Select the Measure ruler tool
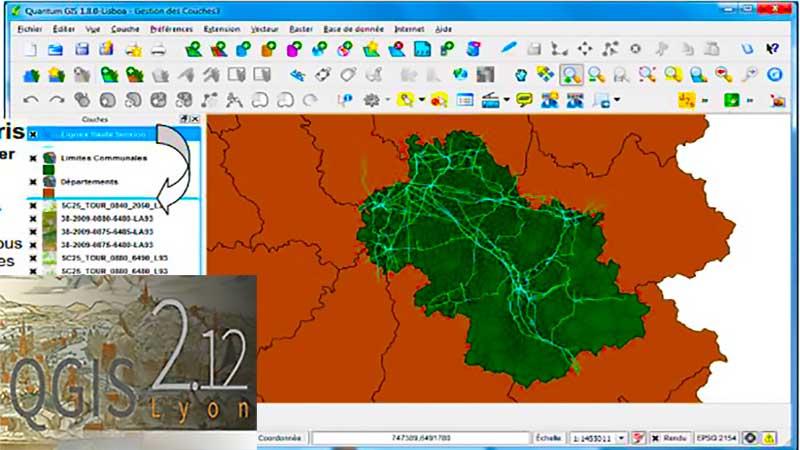The height and width of the screenshot is (450, 800). pyautogui.click(x=490, y=101)
